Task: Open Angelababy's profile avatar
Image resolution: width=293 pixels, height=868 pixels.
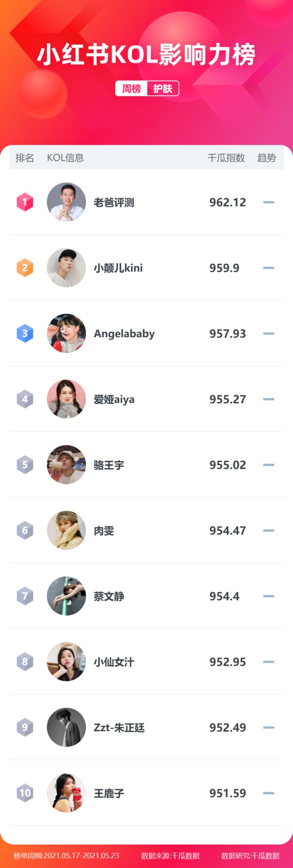Action: [x=66, y=333]
